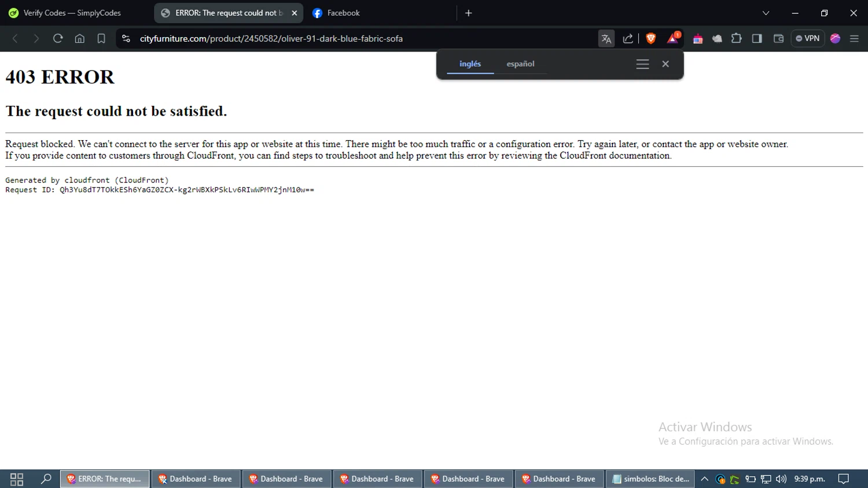The width and height of the screenshot is (868, 488).
Task: Click the 403 ERROR heading
Action: click(x=60, y=77)
